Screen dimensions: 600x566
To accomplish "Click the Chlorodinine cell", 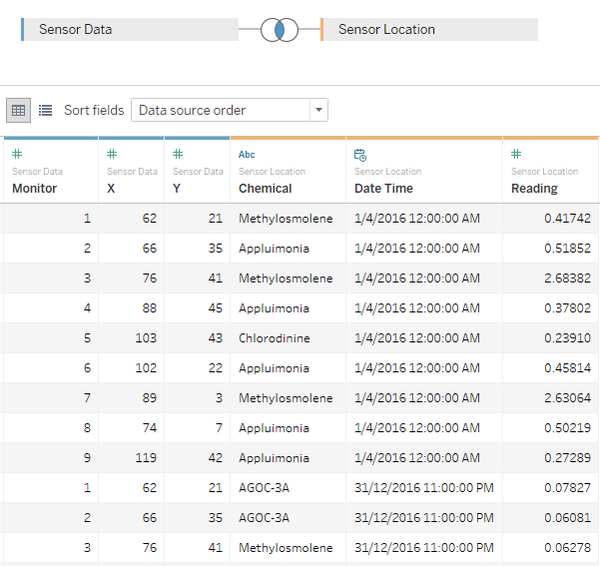I will coord(274,338).
